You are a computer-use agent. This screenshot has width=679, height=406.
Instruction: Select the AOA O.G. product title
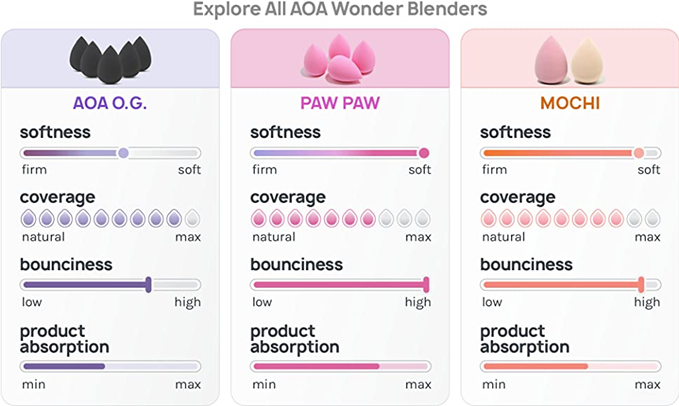(110, 103)
